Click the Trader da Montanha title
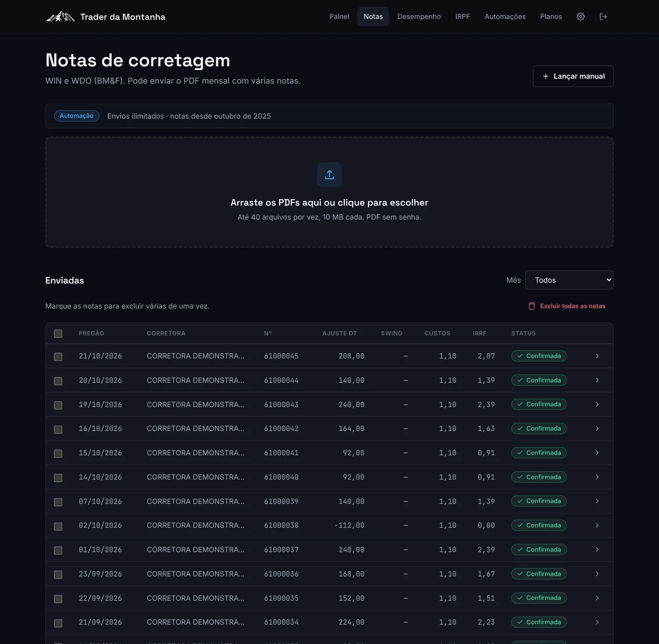Image resolution: width=659 pixels, height=644 pixels. (x=123, y=17)
